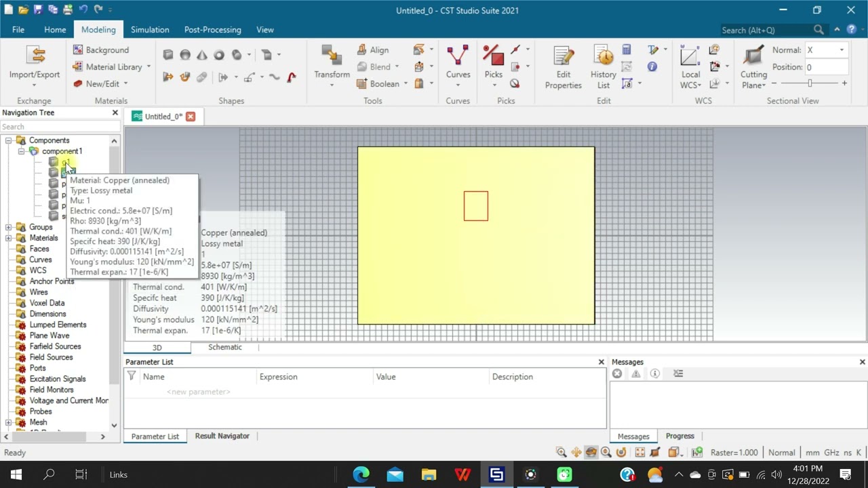The height and width of the screenshot is (488, 868).
Task: Switch to the Simulation ribbon tab
Action: (150, 30)
